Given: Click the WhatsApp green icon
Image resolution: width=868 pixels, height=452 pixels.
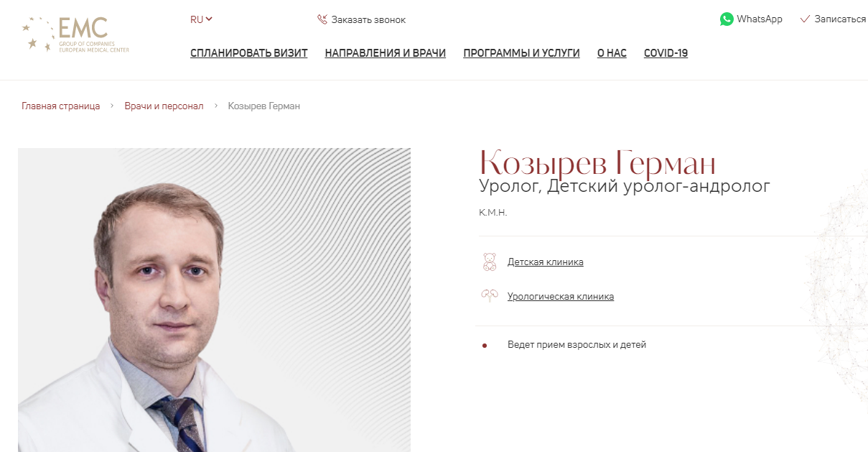Looking at the screenshot, I should [727, 19].
